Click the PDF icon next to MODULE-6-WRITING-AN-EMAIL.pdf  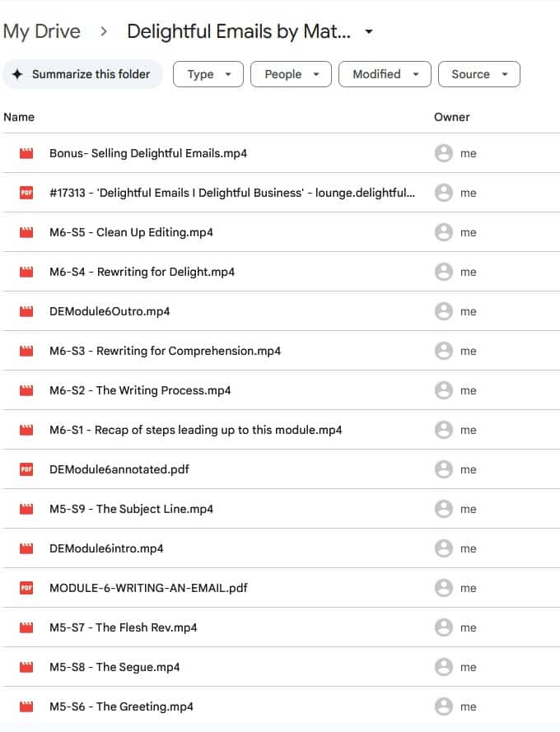[26, 588]
